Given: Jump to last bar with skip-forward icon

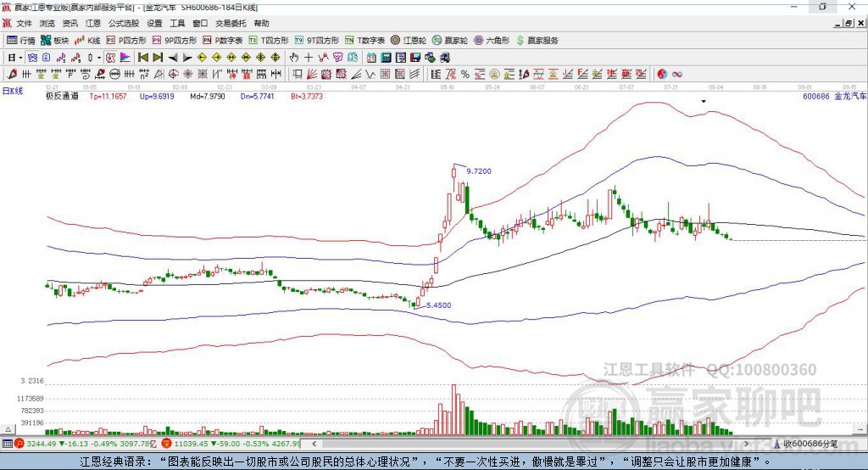Looking at the screenshot, I should point(158,58).
